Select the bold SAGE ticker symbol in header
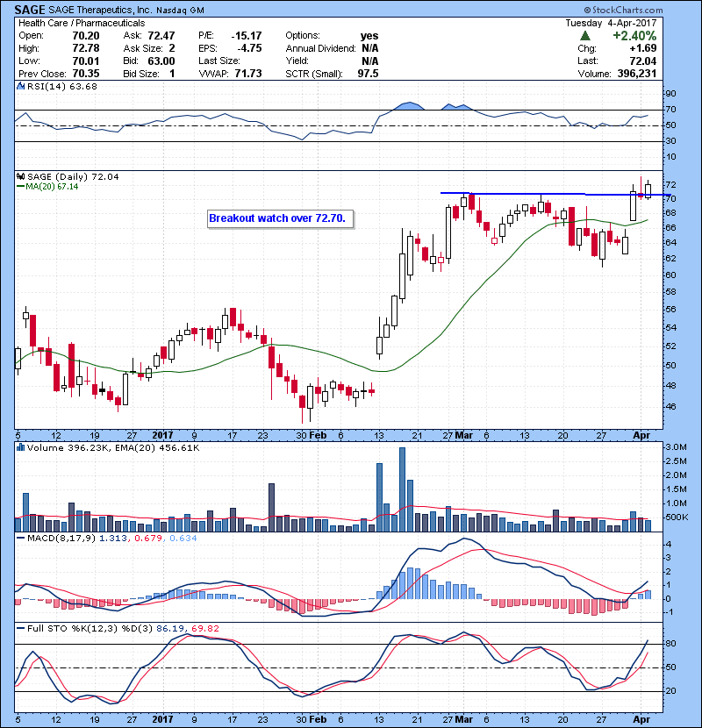 click(x=30, y=10)
